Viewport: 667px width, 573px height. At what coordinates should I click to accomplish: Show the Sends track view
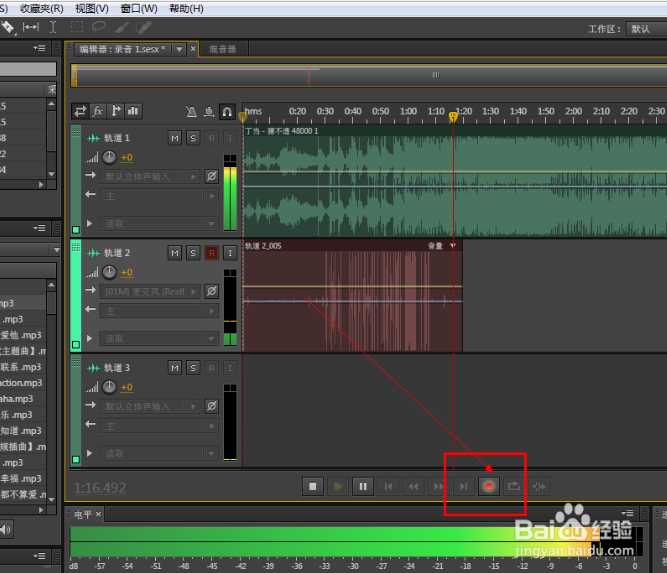116,111
